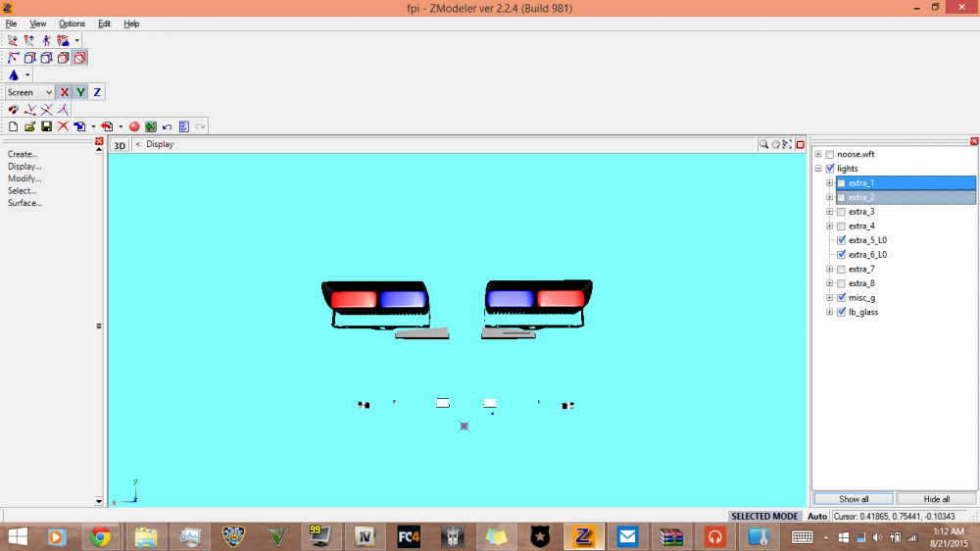Viewport: 980px width, 551px height.
Task: Click the walking figure icon in top toolbar
Action: [46, 40]
